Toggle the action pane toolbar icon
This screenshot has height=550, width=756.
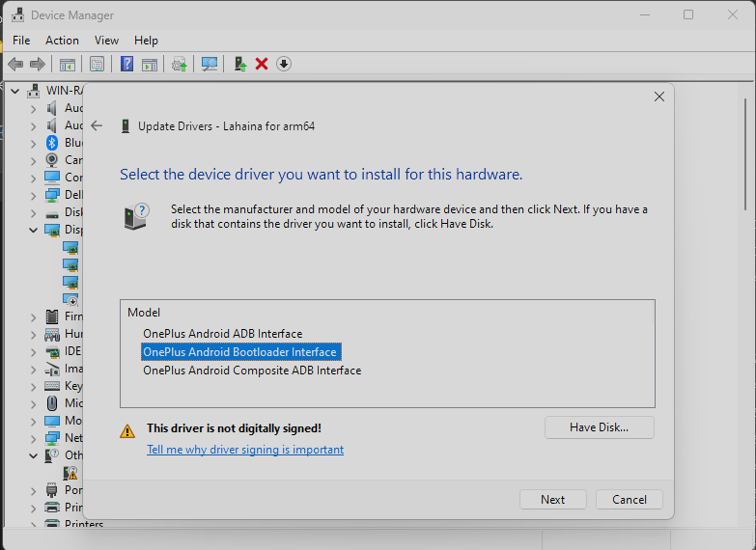(x=150, y=64)
